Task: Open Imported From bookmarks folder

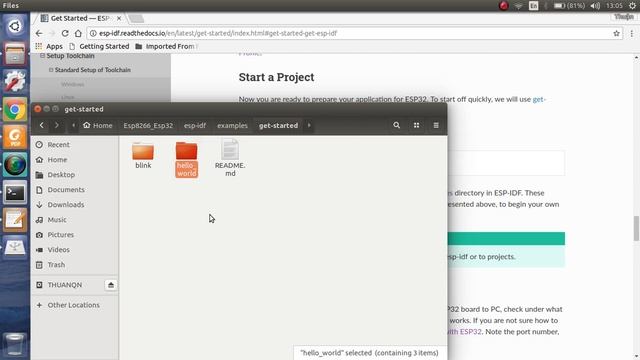Action: tap(165, 47)
